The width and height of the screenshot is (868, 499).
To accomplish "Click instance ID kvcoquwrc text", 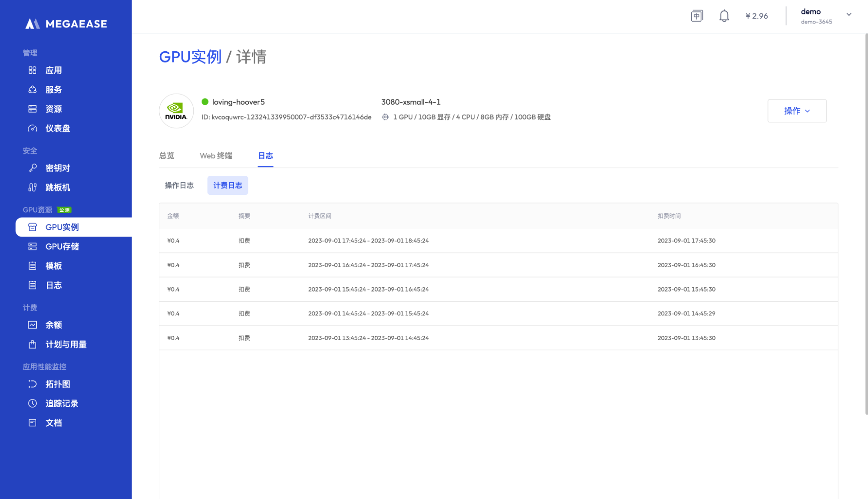I will click(287, 117).
